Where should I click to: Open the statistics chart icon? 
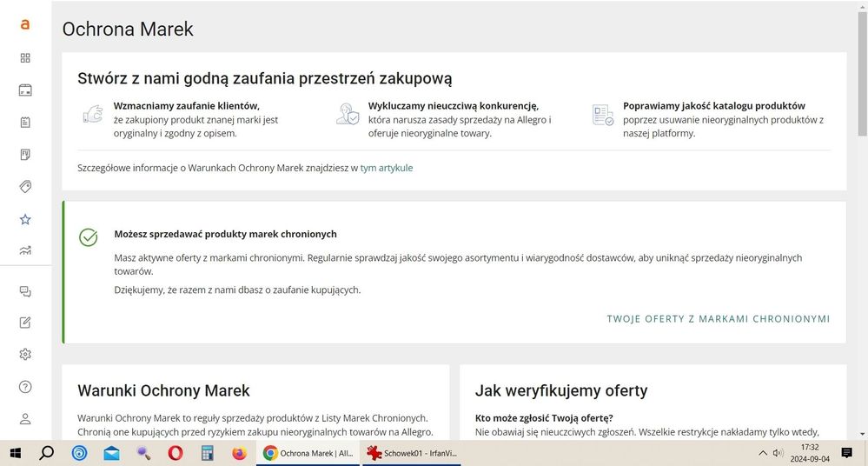pyautogui.click(x=25, y=250)
